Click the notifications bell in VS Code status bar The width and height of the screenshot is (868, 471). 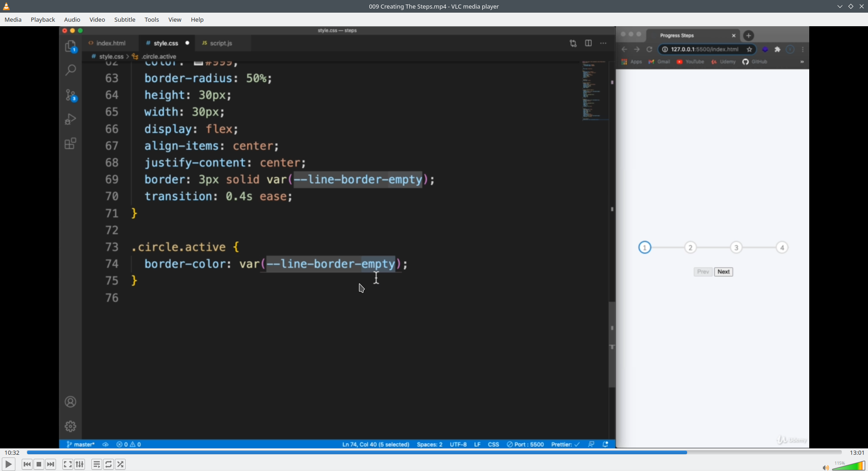(606, 444)
